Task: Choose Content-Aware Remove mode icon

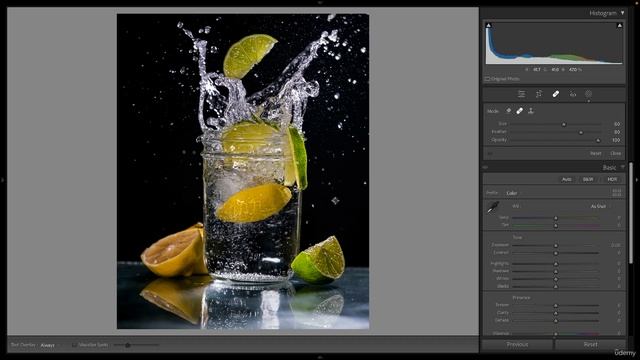Action: point(509,111)
